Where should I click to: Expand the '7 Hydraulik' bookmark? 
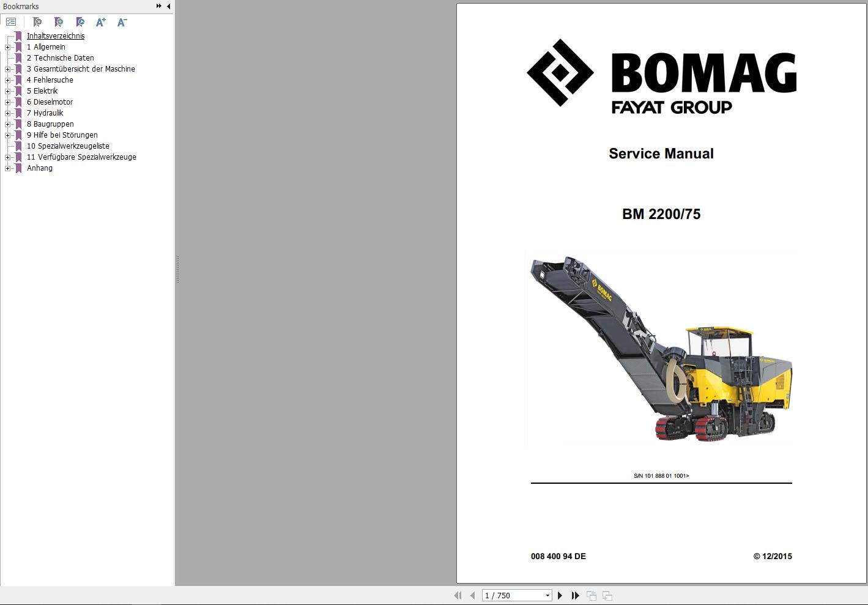point(7,113)
